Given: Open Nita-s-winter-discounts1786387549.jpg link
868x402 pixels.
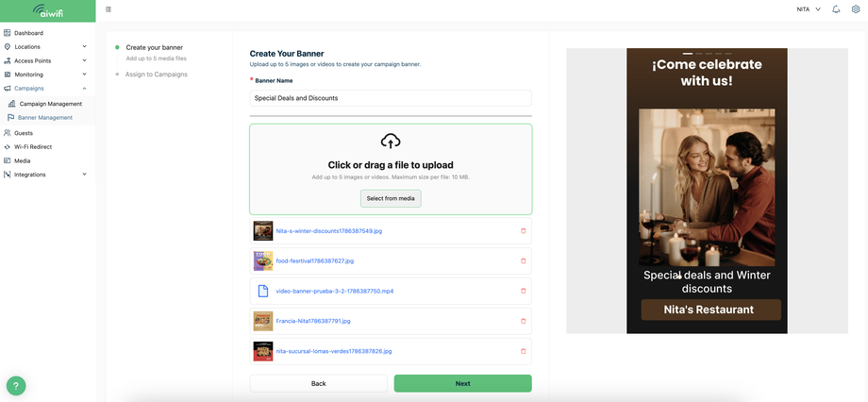Looking at the screenshot, I should pyautogui.click(x=329, y=231).
